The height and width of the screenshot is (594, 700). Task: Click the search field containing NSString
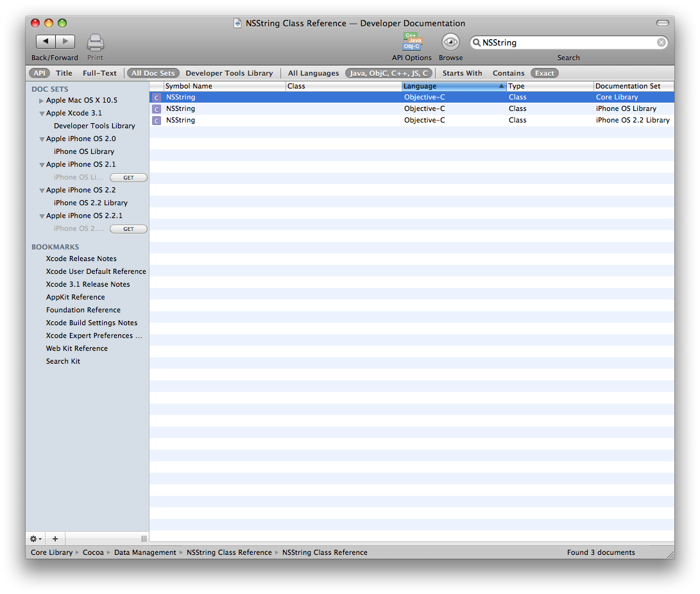point(568,42)
